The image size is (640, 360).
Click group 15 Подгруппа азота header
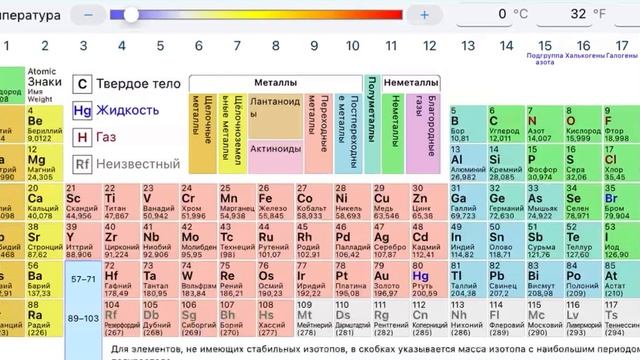[545, 52]
